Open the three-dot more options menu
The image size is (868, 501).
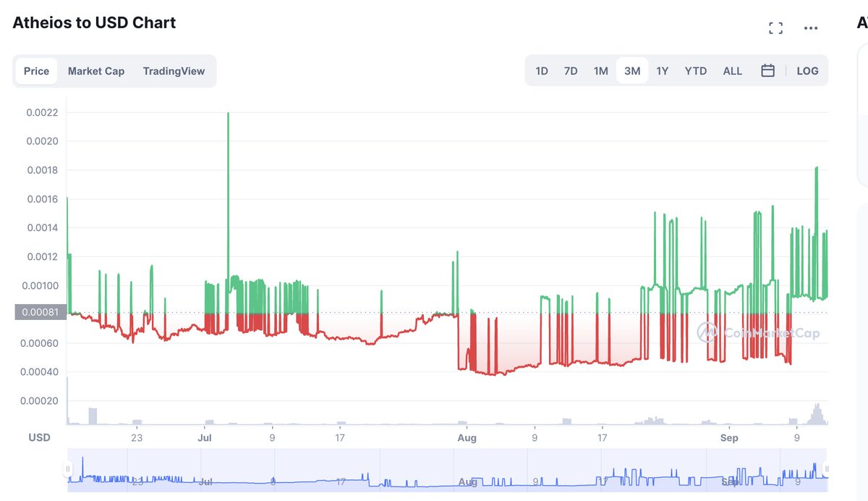click(x=811, y=28)
